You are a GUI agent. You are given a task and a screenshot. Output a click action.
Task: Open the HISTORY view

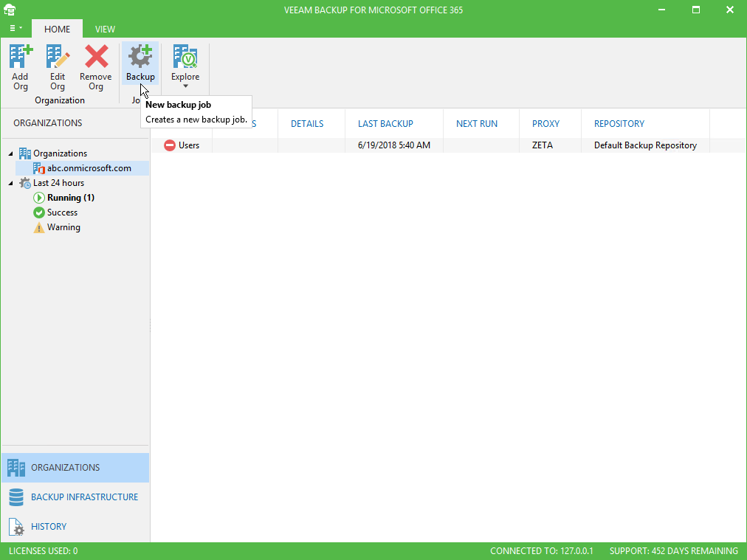point(75,527)
